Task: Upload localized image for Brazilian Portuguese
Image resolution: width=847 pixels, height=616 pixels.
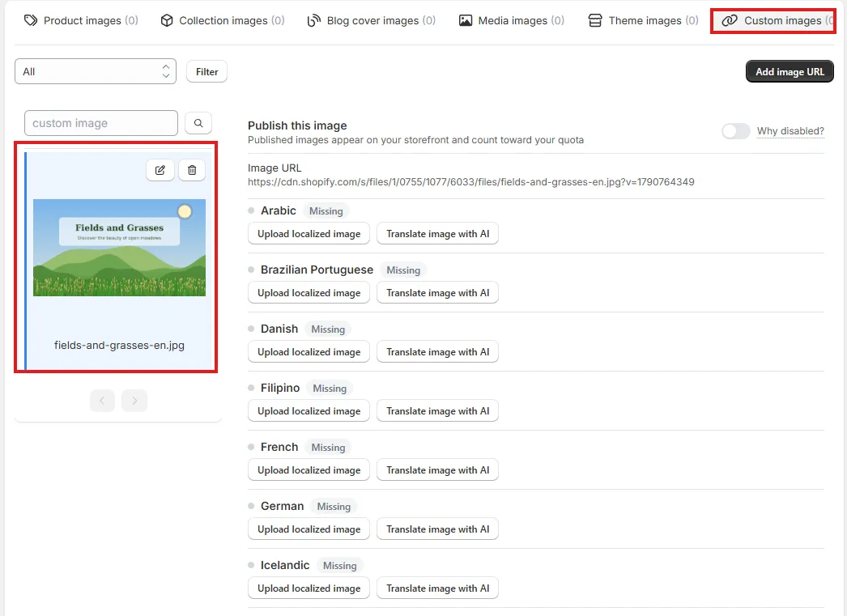Action: point(309,292)
